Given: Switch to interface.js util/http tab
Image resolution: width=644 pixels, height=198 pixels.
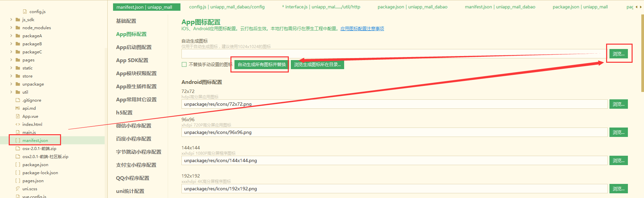Looking at the screenshot, I should click(321, 7).
